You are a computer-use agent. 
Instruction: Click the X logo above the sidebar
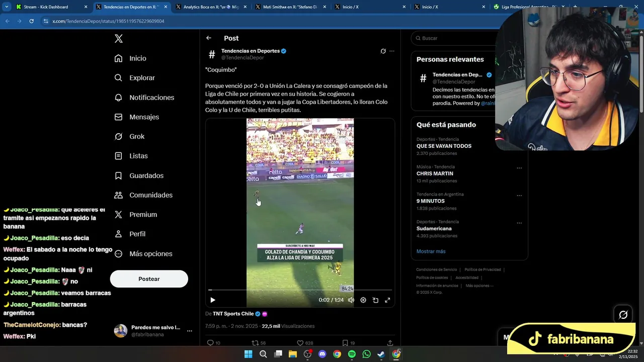(x=118, y=39)
